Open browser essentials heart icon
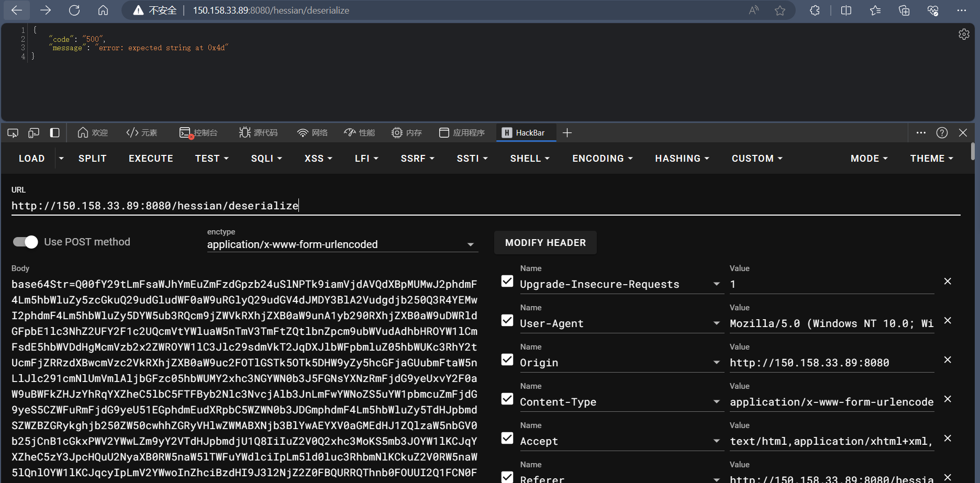The height and width of the screenshot is (483, 980). [x=933, y=10]
